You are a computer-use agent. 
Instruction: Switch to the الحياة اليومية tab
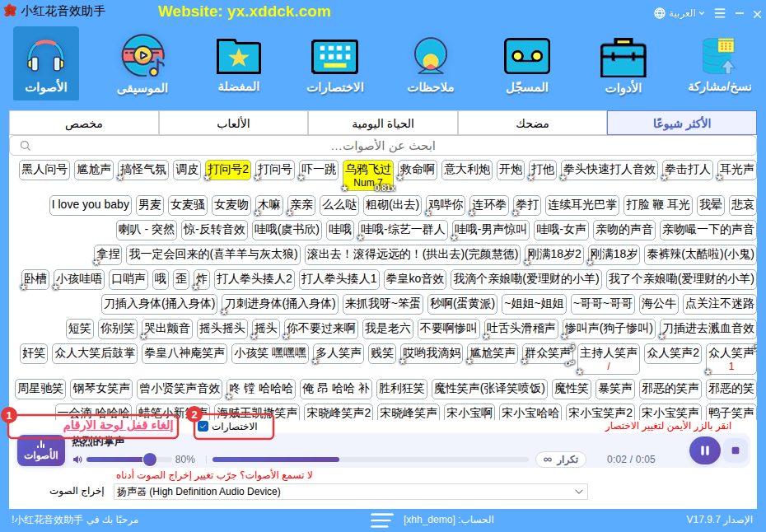tap(382, 123)
